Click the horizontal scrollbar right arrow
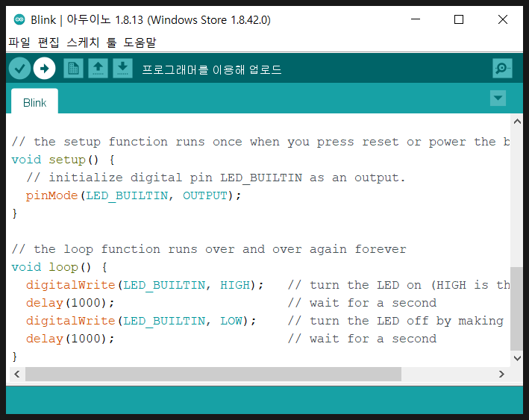The image size is (529, 420). click(501, 374)
